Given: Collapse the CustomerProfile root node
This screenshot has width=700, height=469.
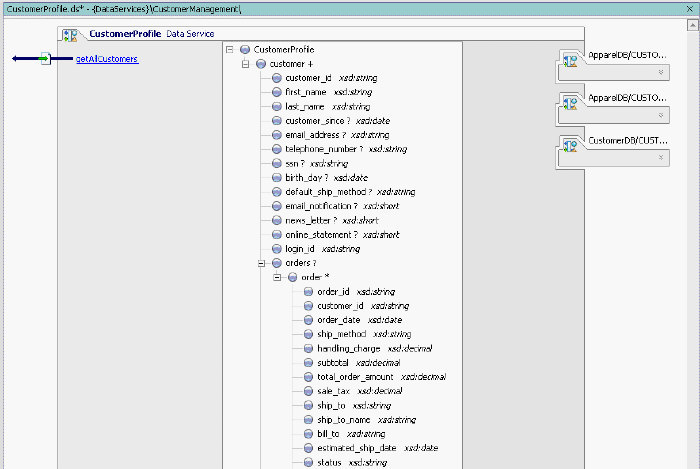Looking at the screenshot, I should tap(229, 50).
